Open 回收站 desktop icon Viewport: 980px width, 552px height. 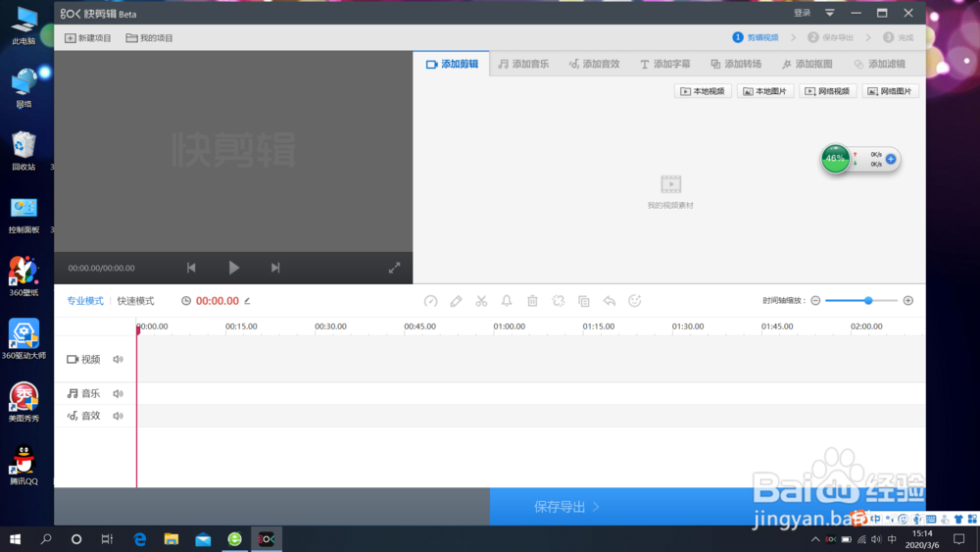(24, 151)
